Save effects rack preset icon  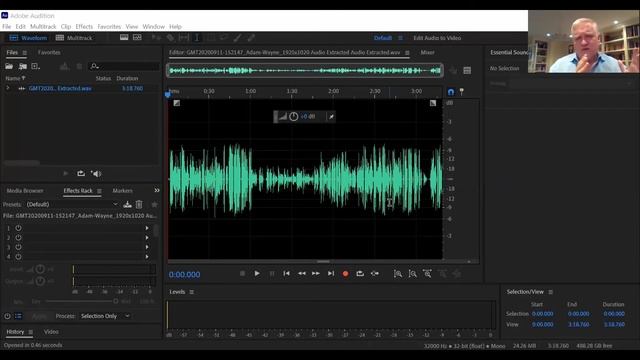pyautogui.click(x=127, y=204)
